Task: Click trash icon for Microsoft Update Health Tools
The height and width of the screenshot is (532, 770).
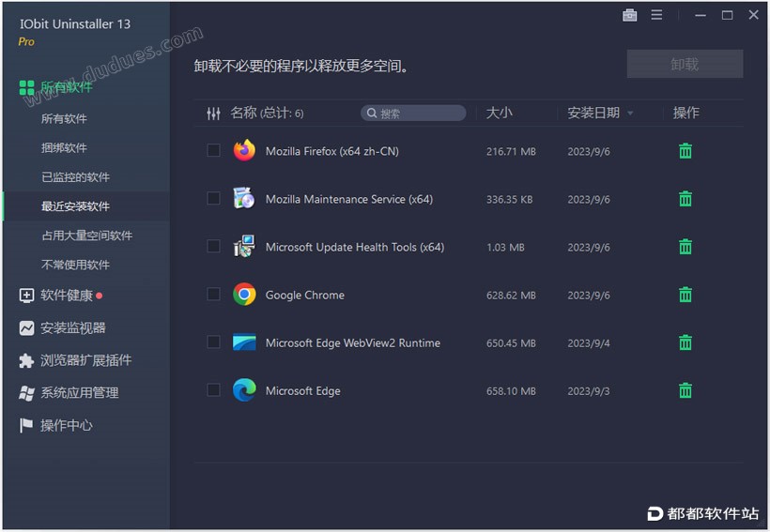Action: 685,247
